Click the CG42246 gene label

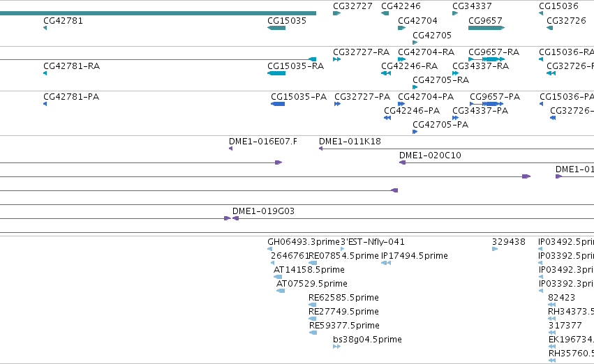coord(401,6)
